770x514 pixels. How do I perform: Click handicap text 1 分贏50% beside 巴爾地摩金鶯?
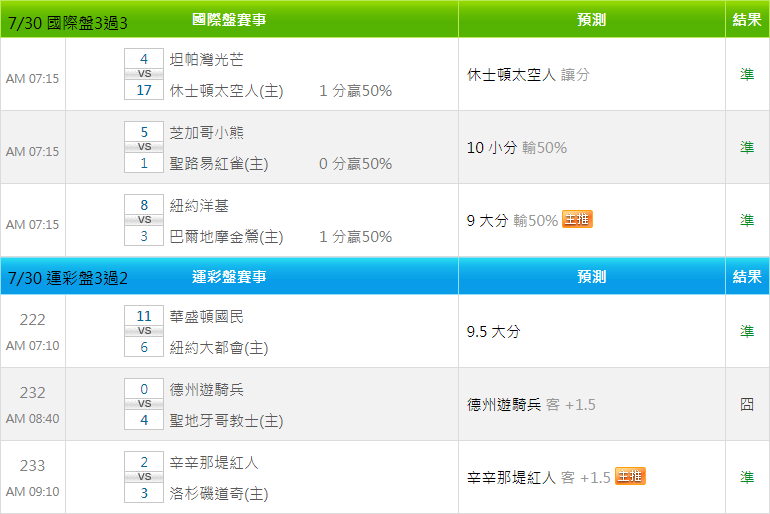pos(356,237)
